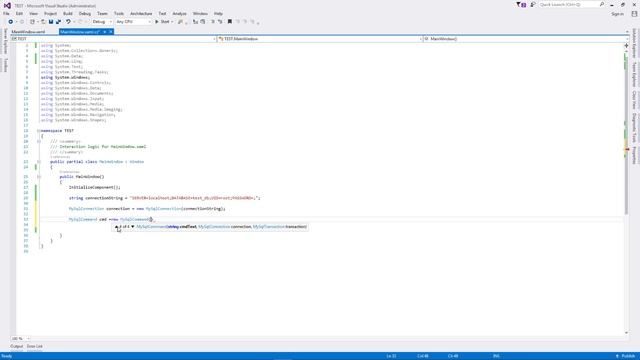Viewport: 640px width, 360px height.
Task: Click the InitializeComponent(); code line
Action: tap(95, 187)
